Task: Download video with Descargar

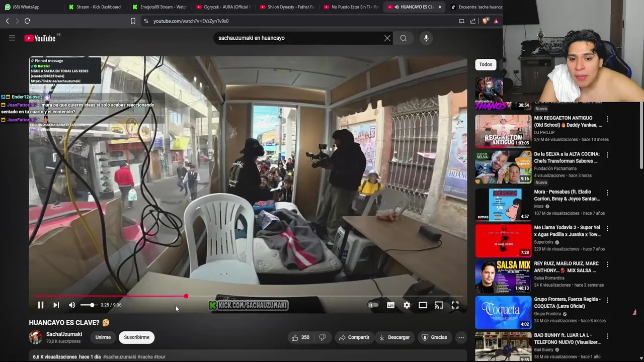Action: [394, 337]
